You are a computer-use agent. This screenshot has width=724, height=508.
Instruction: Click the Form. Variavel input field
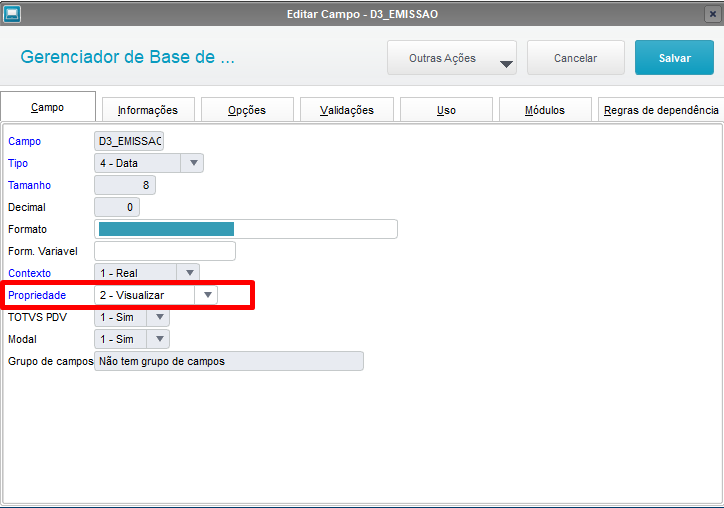(165, 251)
